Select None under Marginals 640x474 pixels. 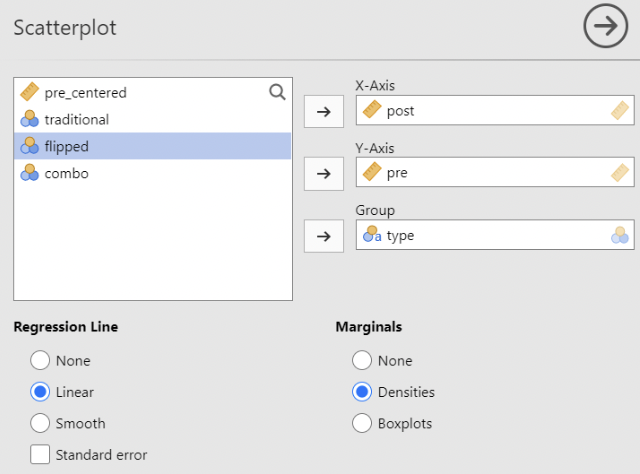[x=363, y=360]
